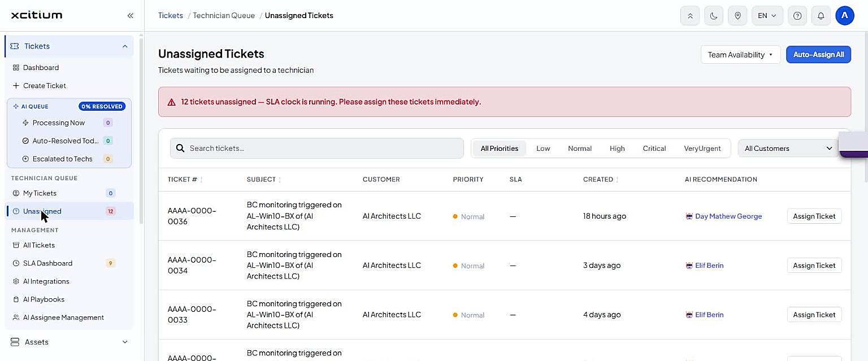
Task: Click the up-arrow icon for Escalated to Techs
Action: click(x=25, y=159)
